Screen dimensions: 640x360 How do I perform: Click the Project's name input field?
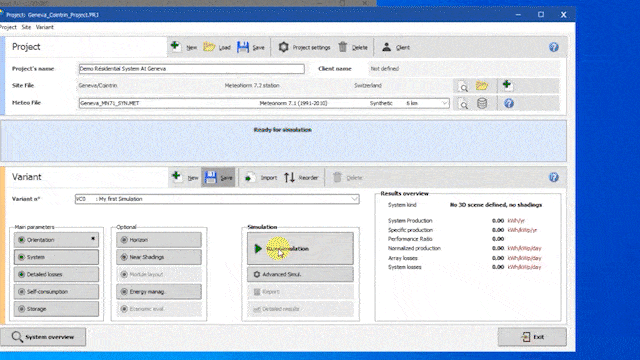click(191, 69)
